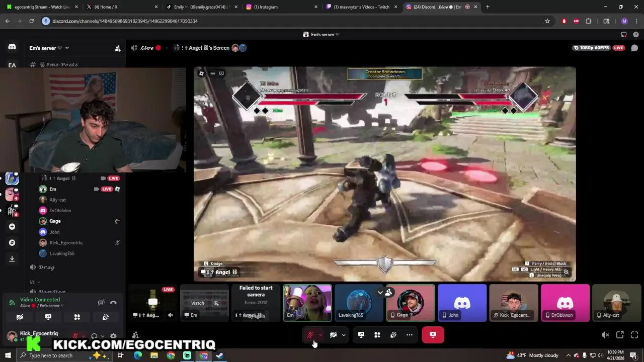Toggle deafen headphones in user panel

94,336
